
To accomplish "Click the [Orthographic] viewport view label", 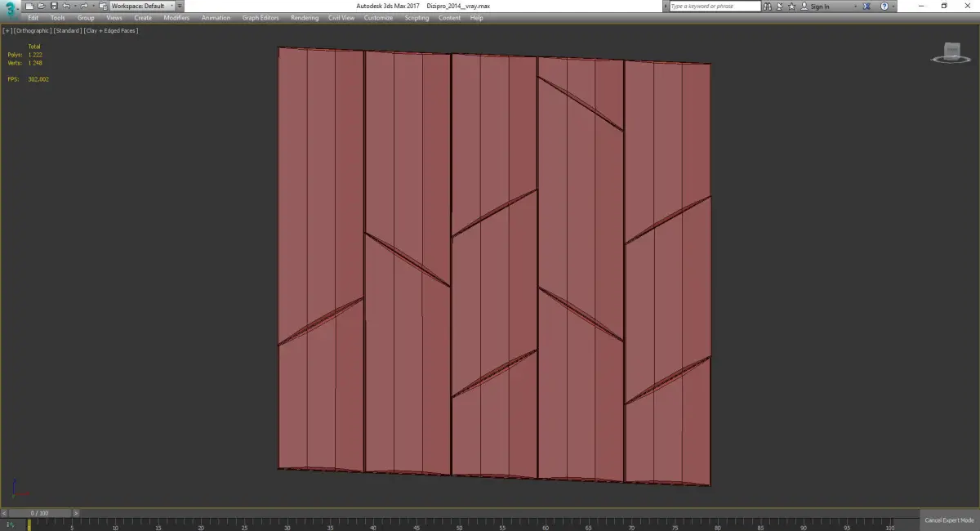I will 33,31.
